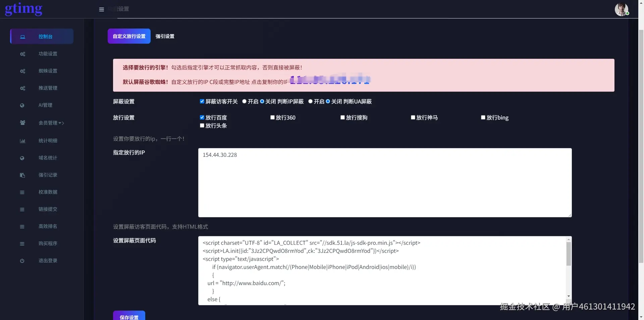
Task: Click the 功能设置 gear icon
Action: [22, 54]
